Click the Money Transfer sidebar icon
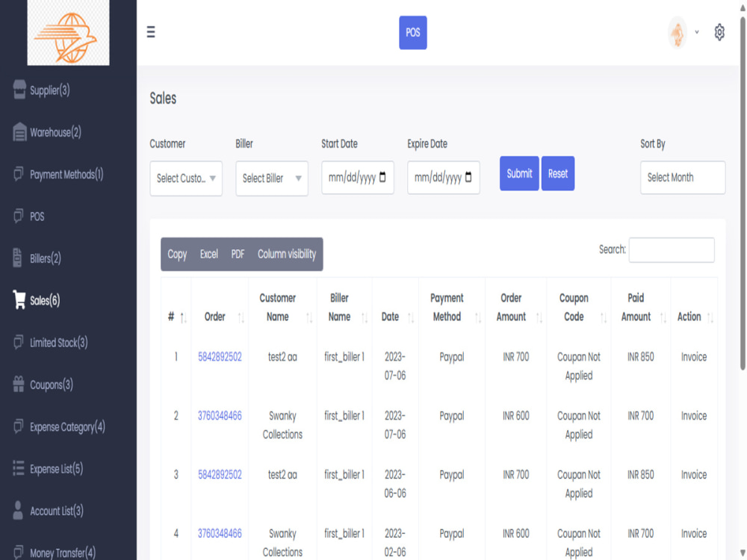 [x=18, y=552]
